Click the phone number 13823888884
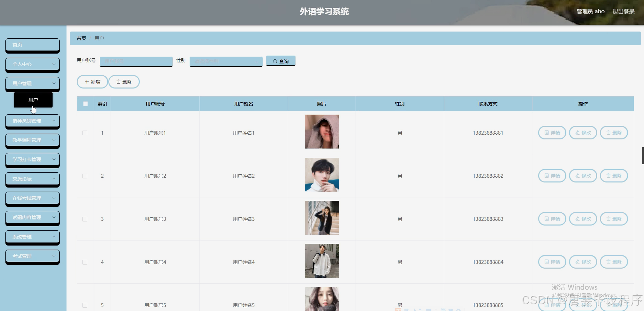The width and height of the screenshot is (644, 311). point(488,262)
